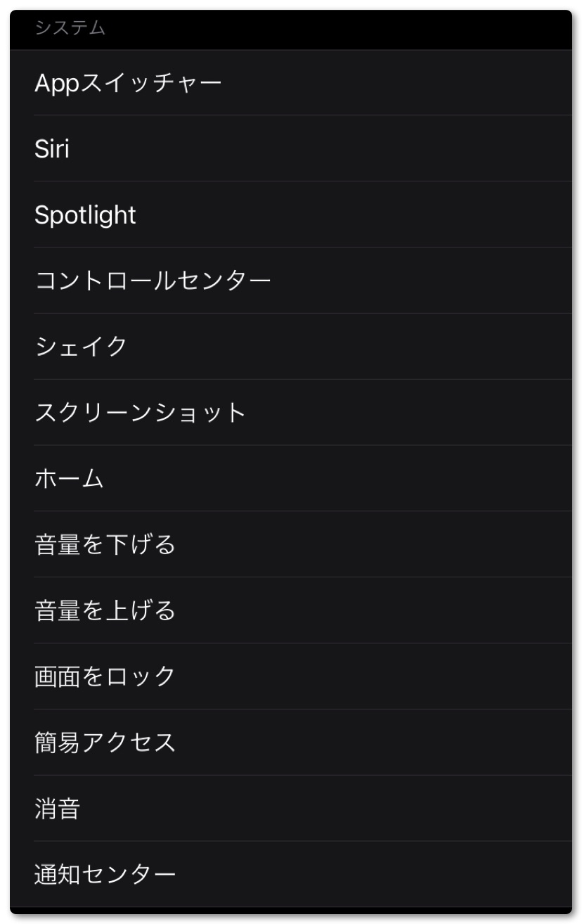Pick the 消音 entry
Screen dimensions: 582x924
tap(57, 809)
